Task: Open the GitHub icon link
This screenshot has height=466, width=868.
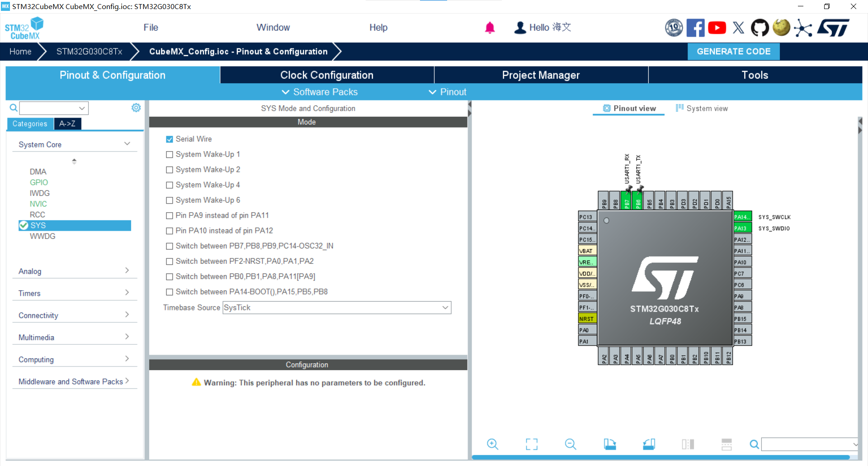Action: click(759, 28)
